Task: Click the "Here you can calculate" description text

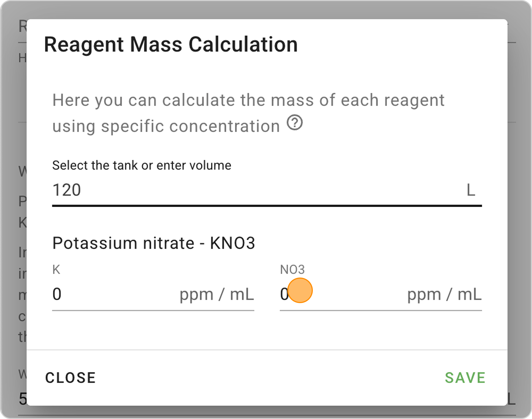Action: click(248, 100)
